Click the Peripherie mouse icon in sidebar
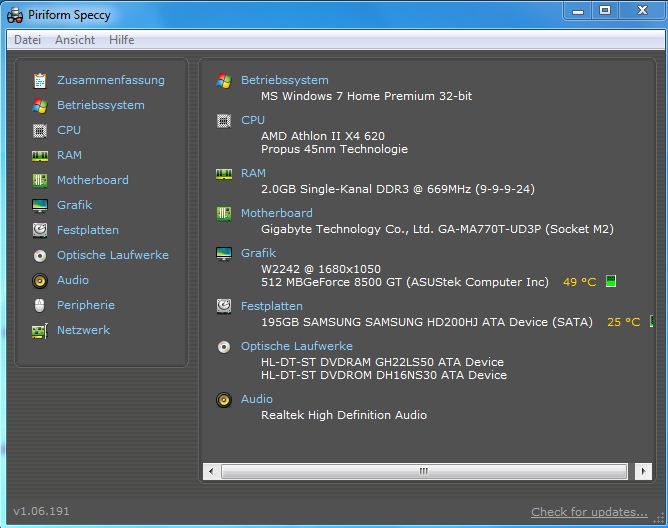This screenshot has height=528, width=668. (x=40, y=305)
